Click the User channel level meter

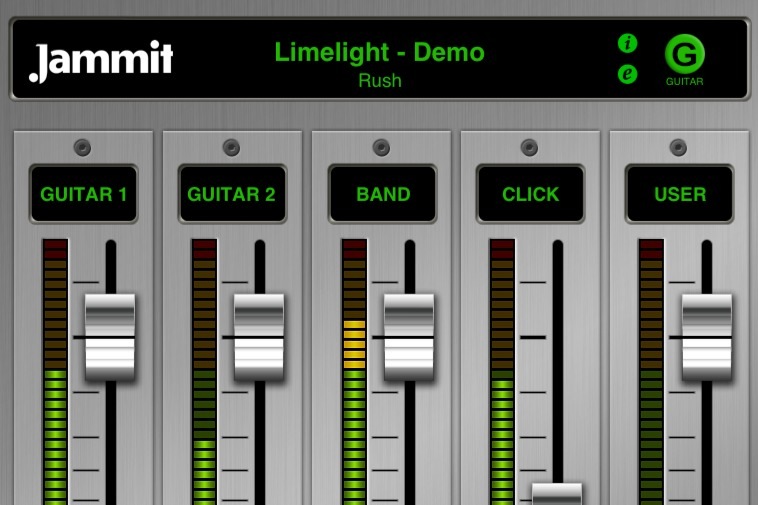tap(651, 372)
